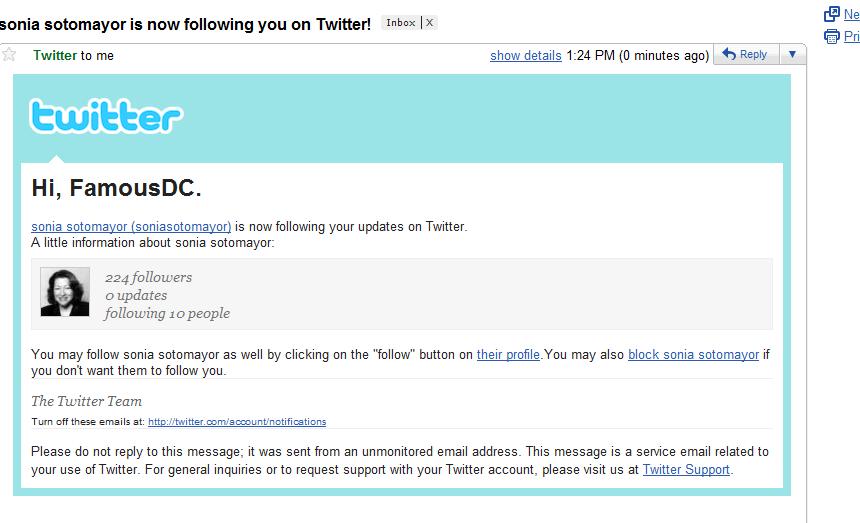Click the Print text link
The height and width of the screenshot is (523, 860).
pos(851,37)
